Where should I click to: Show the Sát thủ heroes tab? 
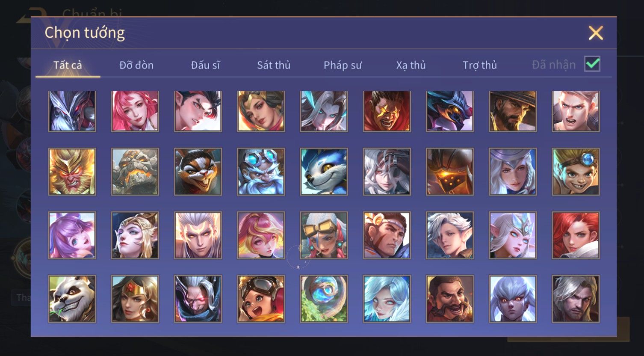click(274, 65)
